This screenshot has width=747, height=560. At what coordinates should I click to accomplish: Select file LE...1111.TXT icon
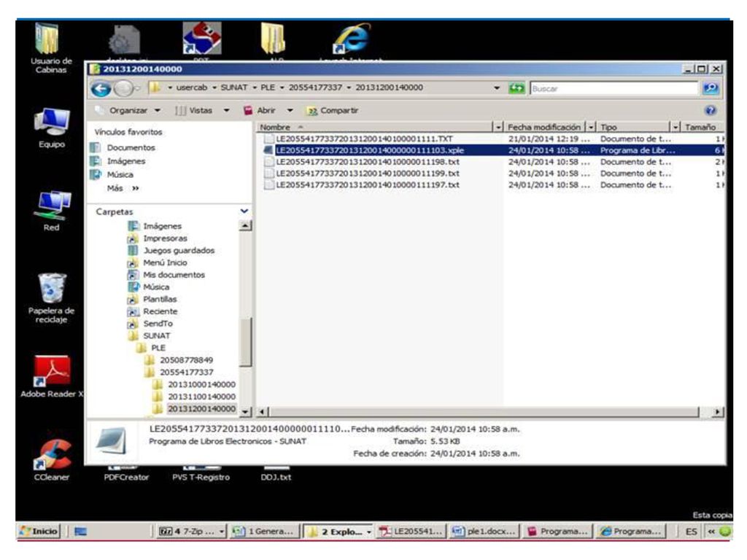pyautogui.click(x=268, y=139)
